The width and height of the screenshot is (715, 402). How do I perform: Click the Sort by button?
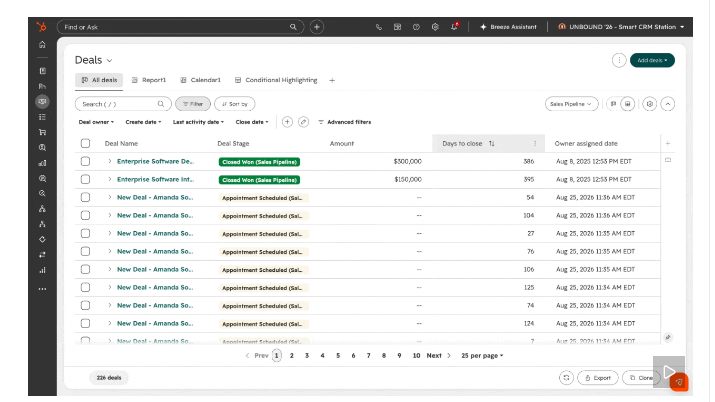235,104
